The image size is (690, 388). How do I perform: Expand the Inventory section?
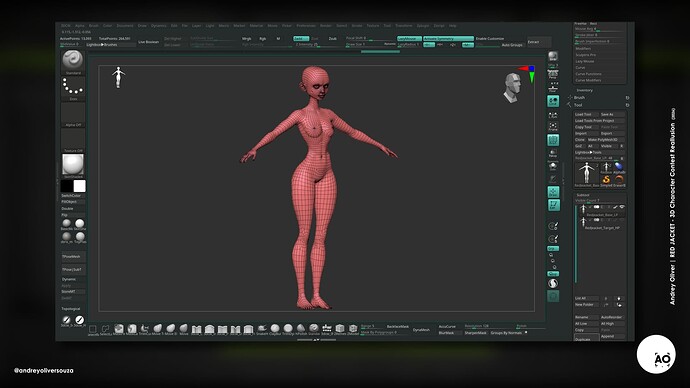click(585, 90)
